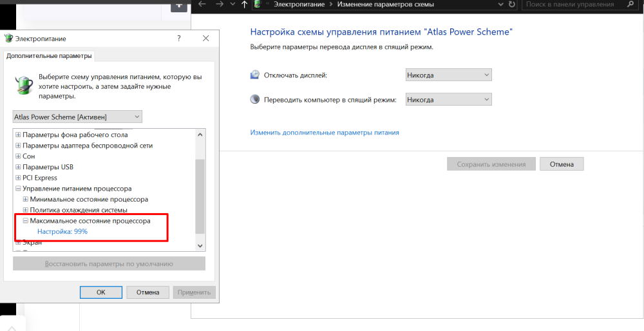Screen dimensions: 644x331
Task: Click the settings list scrollbar down arrow
Action: tap(200, 245)
